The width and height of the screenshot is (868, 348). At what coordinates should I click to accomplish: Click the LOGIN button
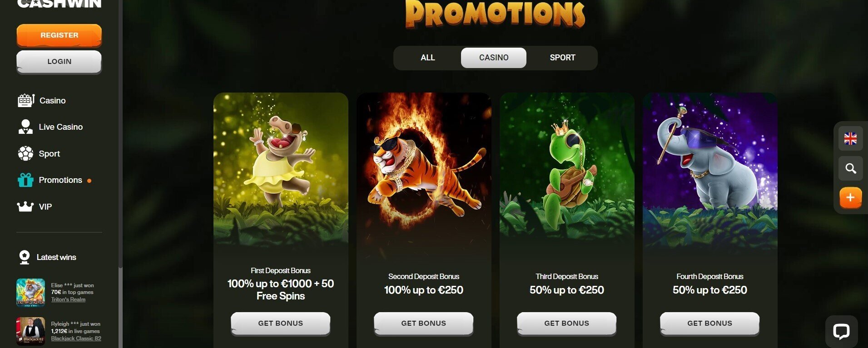[59, 62]
